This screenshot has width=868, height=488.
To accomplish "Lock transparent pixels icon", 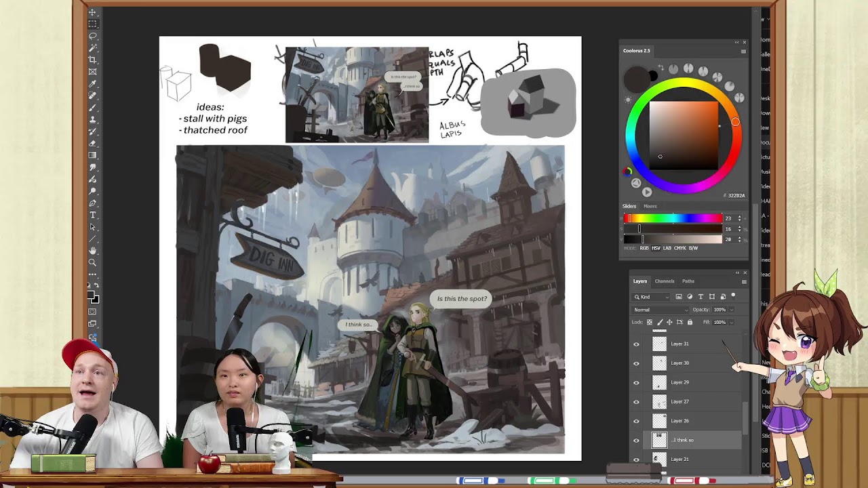I will (650, 322).
